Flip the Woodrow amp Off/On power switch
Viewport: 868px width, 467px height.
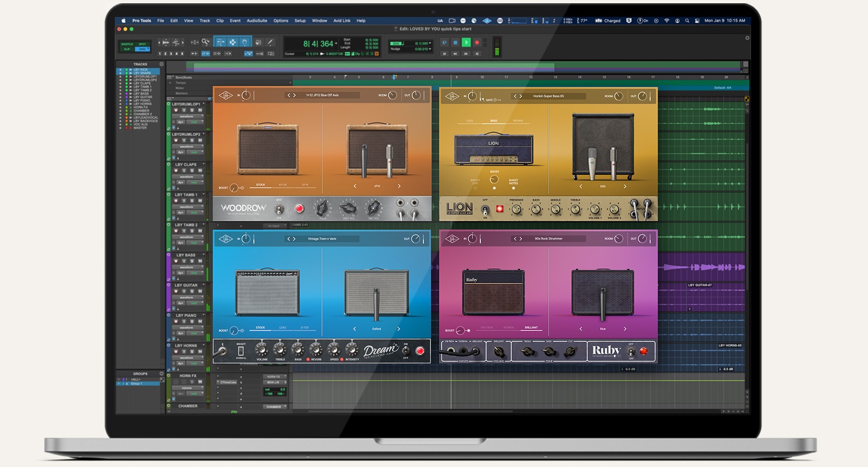coord(279,209)
